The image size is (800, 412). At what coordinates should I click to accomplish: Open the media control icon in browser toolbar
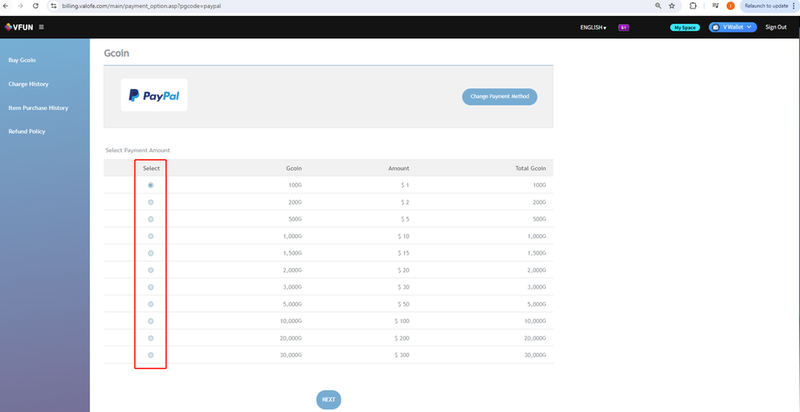[x=716, y=6]
